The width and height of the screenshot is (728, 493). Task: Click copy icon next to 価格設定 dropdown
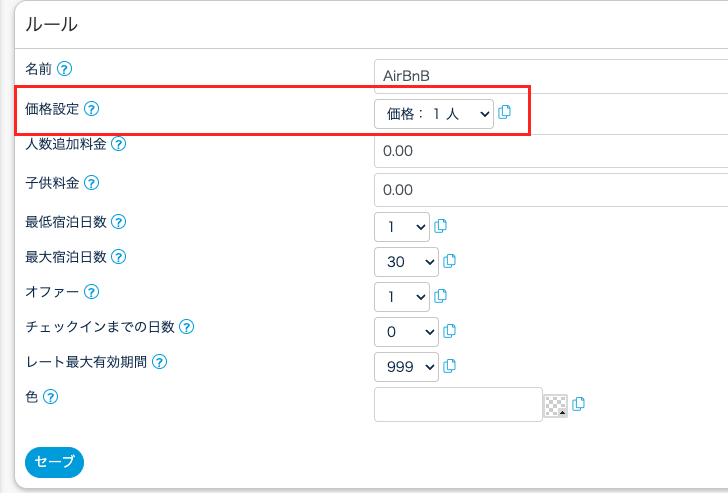click(505, 112)
